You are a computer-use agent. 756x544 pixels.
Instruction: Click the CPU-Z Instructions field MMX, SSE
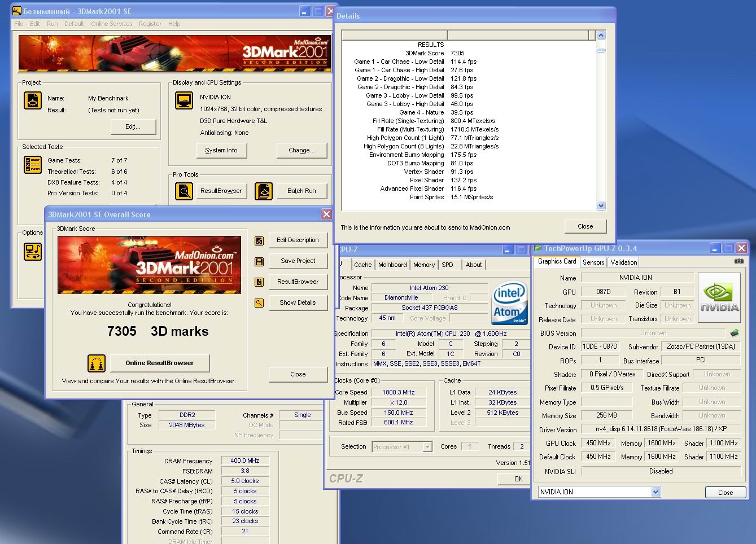(x=450, y=364)
